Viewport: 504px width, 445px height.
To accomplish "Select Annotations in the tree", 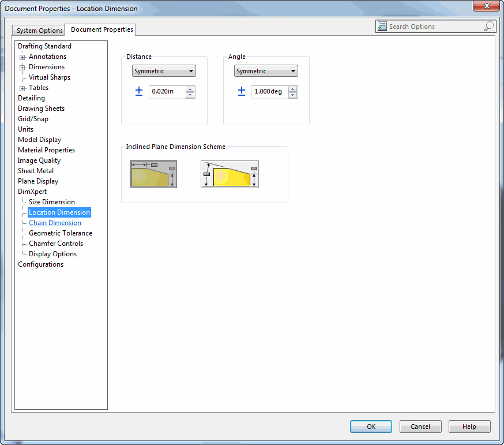I will point(47,57).
